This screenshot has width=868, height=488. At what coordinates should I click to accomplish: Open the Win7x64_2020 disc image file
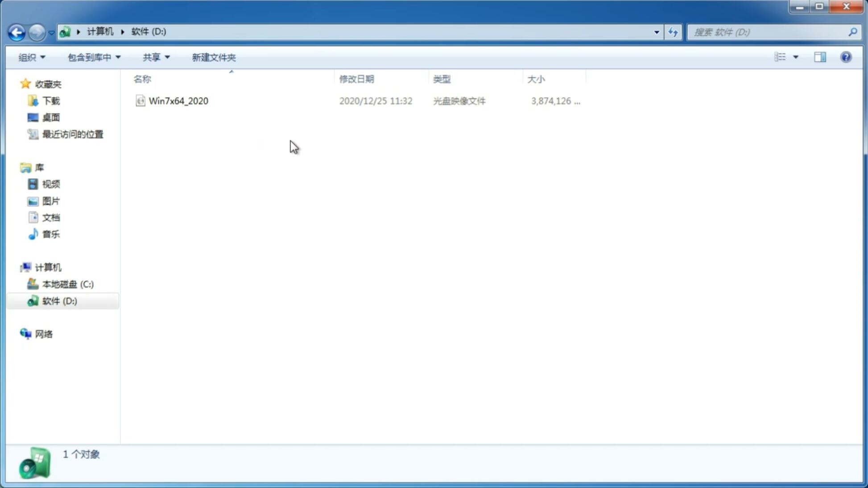(178, 100)
